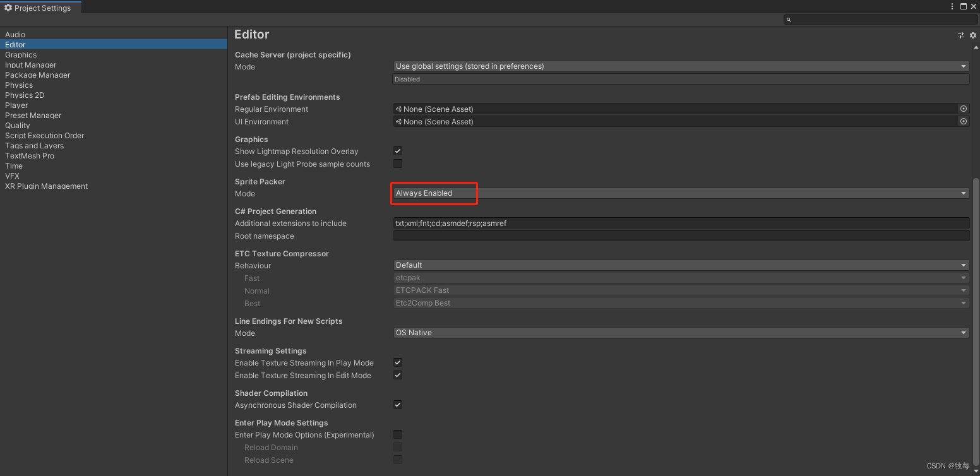Open Sprite Packer Mode dropdown
Viewport: 980px width, 476px height.
click(681, 193)
